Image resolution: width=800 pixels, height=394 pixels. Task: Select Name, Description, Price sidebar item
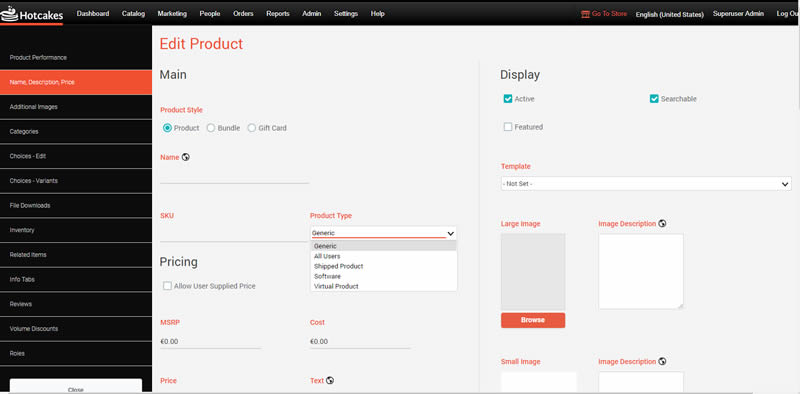coord(76,82)
